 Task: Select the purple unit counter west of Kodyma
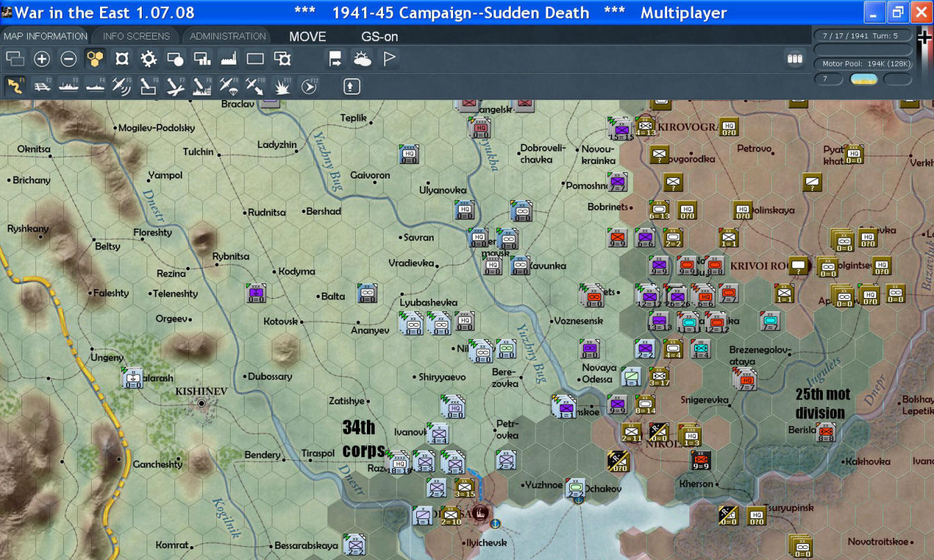coord(256,293)
